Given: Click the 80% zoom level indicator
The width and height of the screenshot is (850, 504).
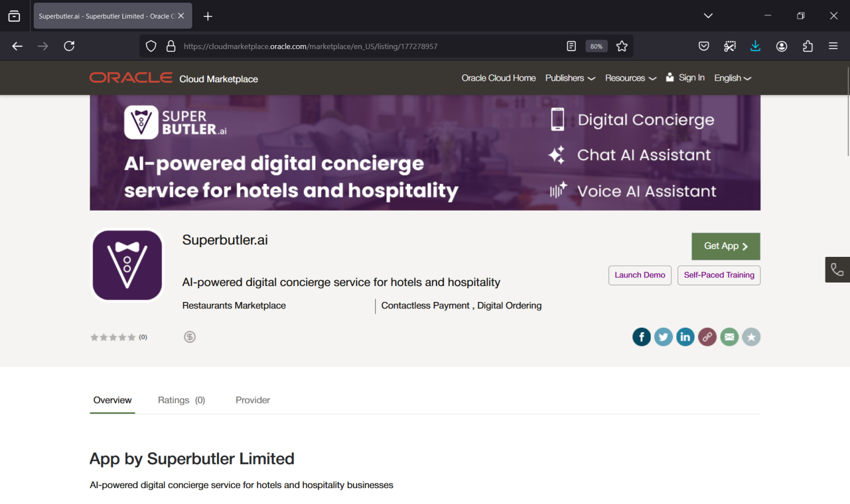Looking at the screenshot, I should (x=596, y=46).
